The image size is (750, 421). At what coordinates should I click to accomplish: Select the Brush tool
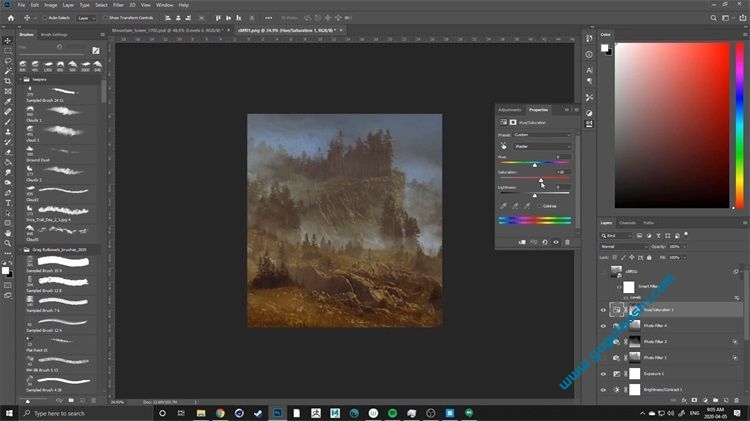click(x=8, y=122)
